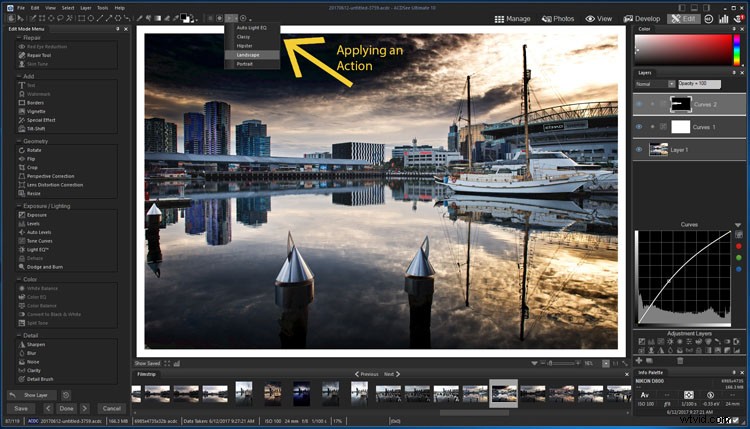Collapse the Repair group
Screen dimensions: 750x429
[x=19, y=37]
